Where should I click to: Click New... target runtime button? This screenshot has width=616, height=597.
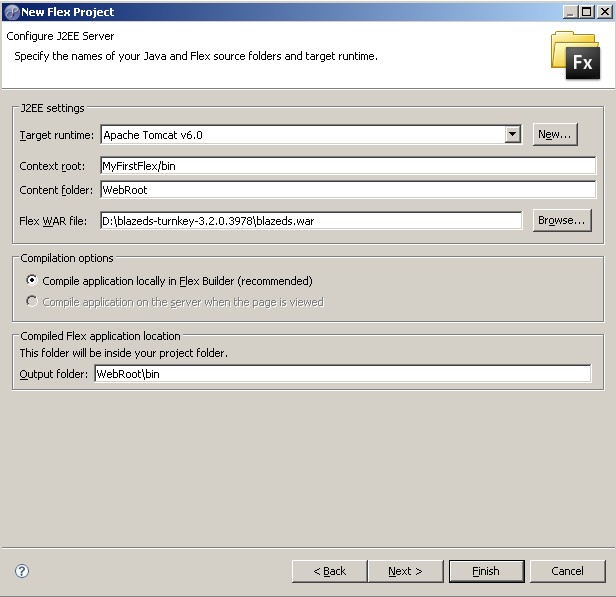pos(555,134)
